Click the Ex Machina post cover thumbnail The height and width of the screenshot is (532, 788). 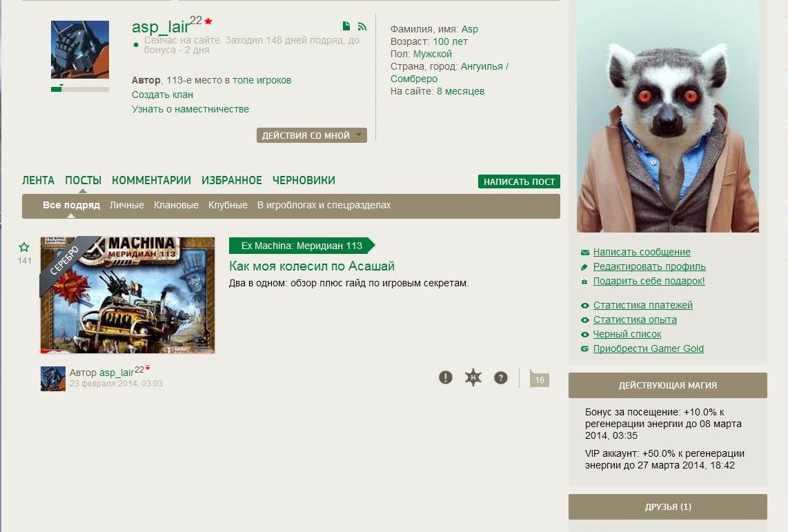pos(128,295)
